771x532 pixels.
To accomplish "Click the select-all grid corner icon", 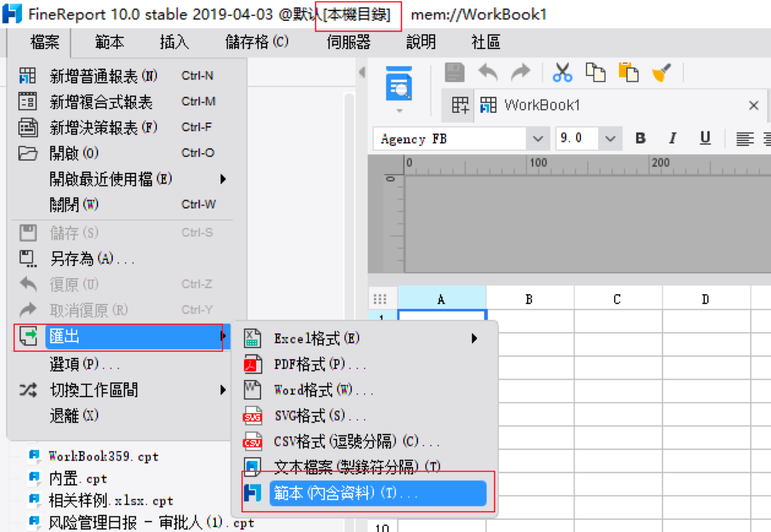I will [380, 299].
